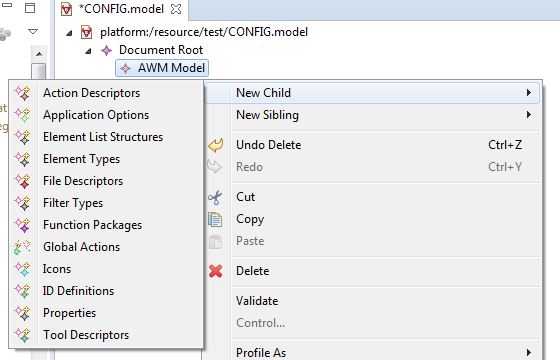Add an ID Definitions child

pos(106,291)
